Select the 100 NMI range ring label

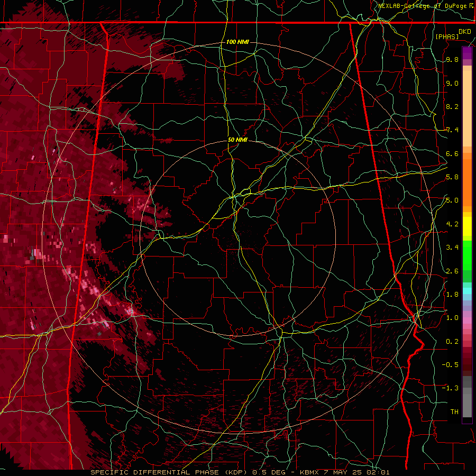(237, 42)
